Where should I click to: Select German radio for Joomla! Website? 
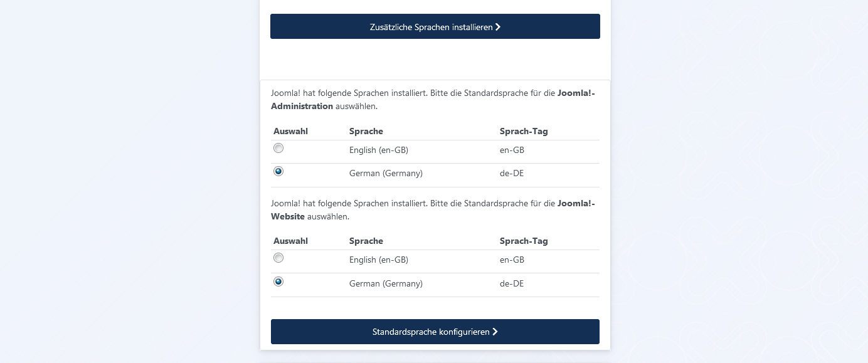pyautogui.click(x=278, y=281)
